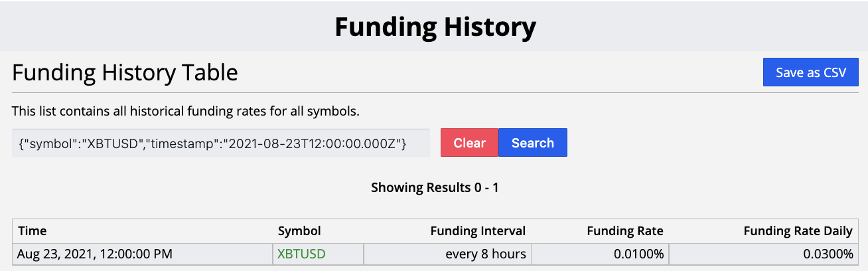Select the Funding Interval column header
This screenshot has height=271, width=868.
(x=478, y=231)
